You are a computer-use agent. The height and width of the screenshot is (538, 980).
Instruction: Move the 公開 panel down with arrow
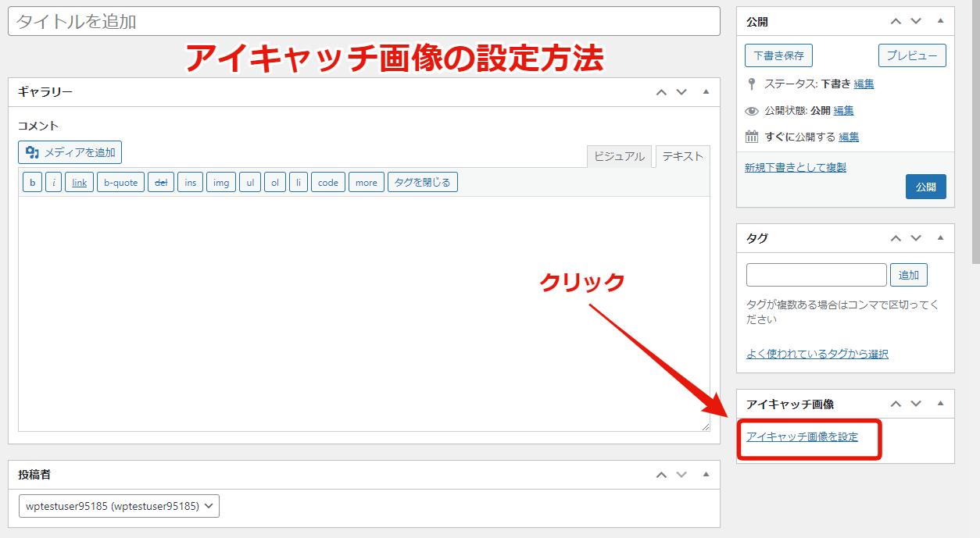click(x=916, y=22)
